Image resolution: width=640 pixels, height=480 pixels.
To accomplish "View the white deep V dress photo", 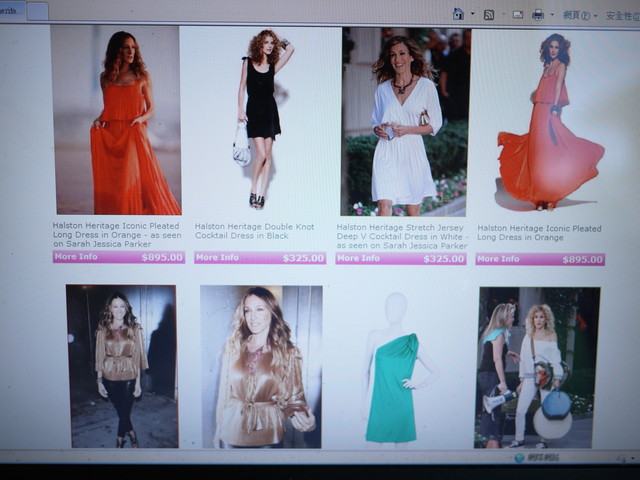I will (406, 122).
